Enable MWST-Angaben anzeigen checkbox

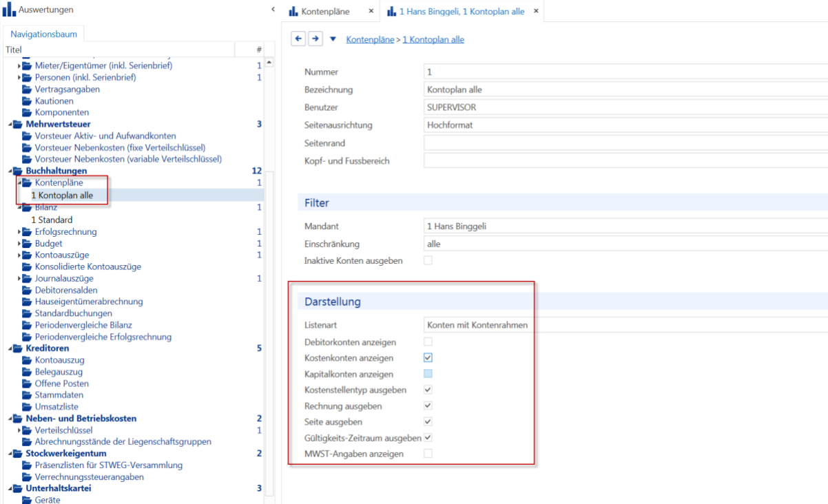point(428,454)
